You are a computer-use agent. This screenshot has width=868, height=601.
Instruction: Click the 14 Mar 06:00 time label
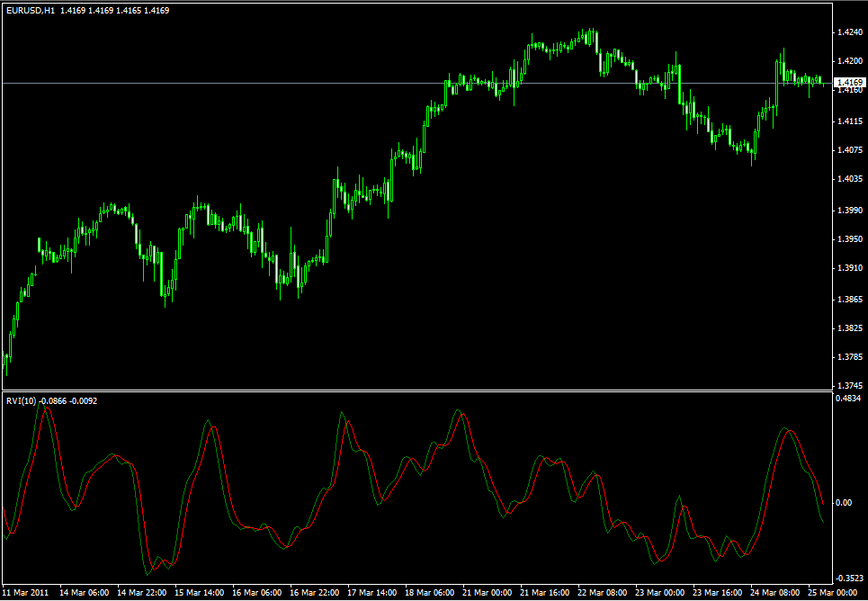[x=84, y=592]
